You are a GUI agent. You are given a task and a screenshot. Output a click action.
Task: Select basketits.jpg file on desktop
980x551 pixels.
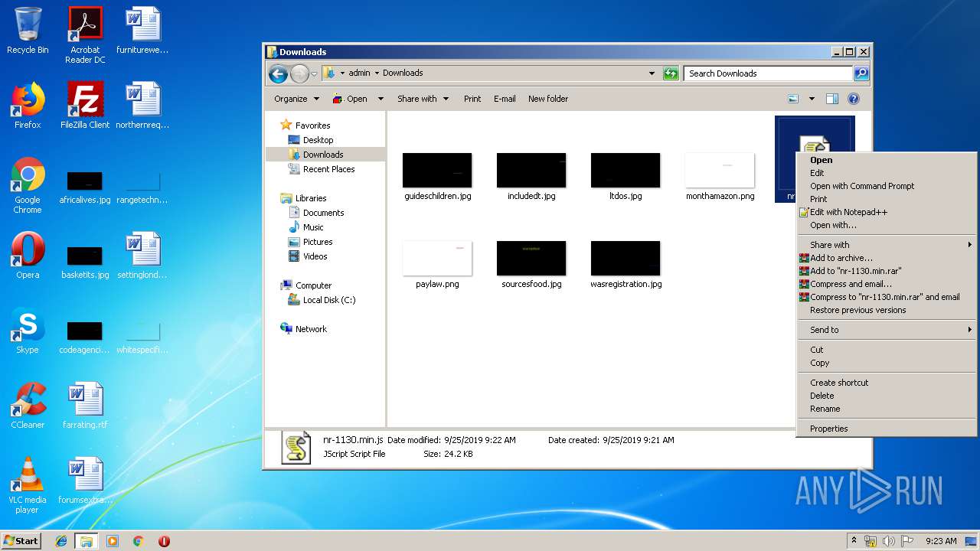click(x=85, y=261)
